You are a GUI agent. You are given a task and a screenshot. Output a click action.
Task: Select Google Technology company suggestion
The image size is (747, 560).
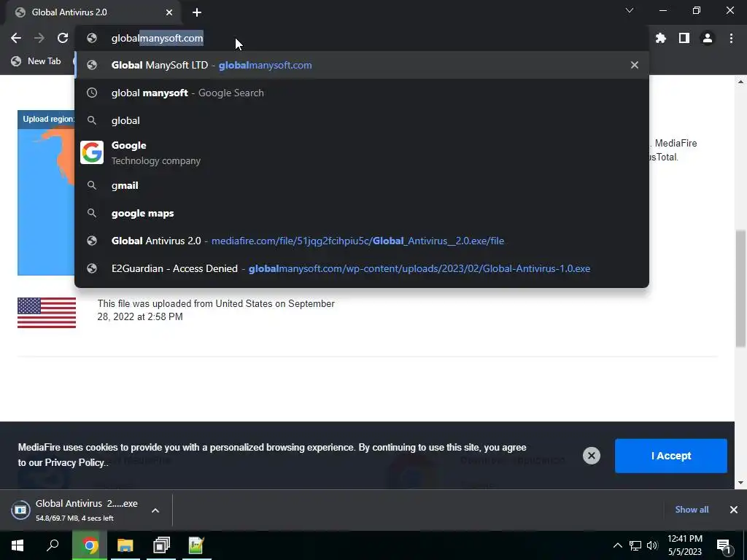point(362,153)
